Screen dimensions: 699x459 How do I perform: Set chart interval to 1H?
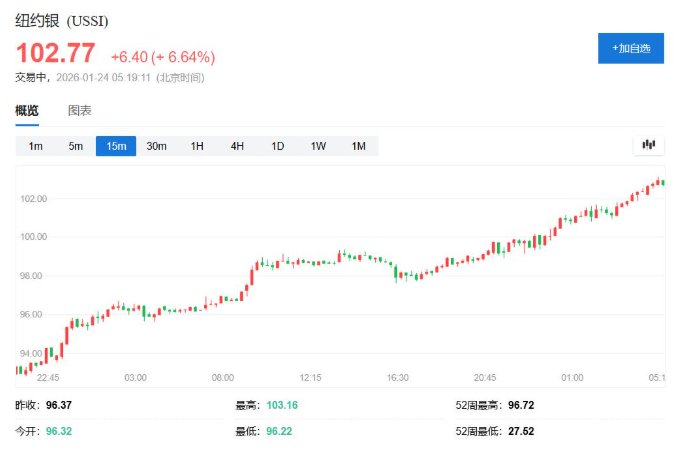point(197,146)
